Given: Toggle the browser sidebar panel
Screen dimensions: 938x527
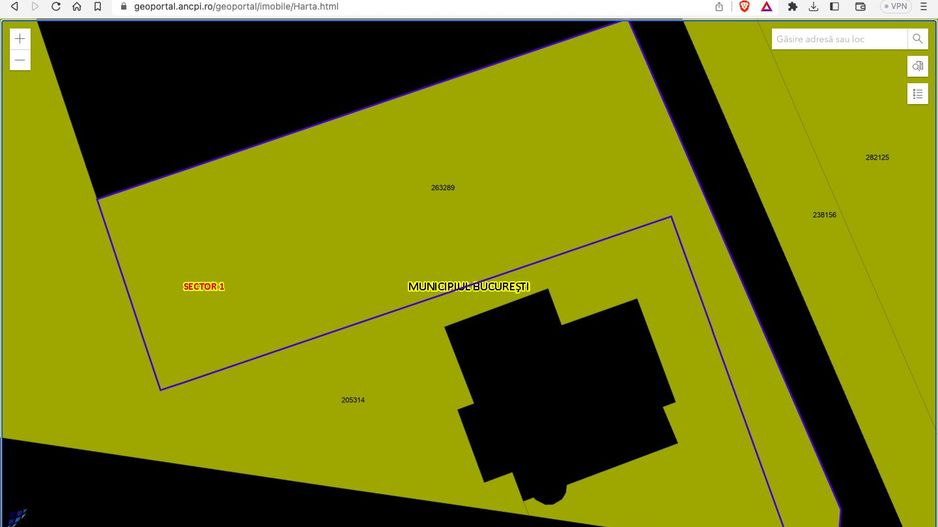Looking at the screenshot, I should (835, 6).
